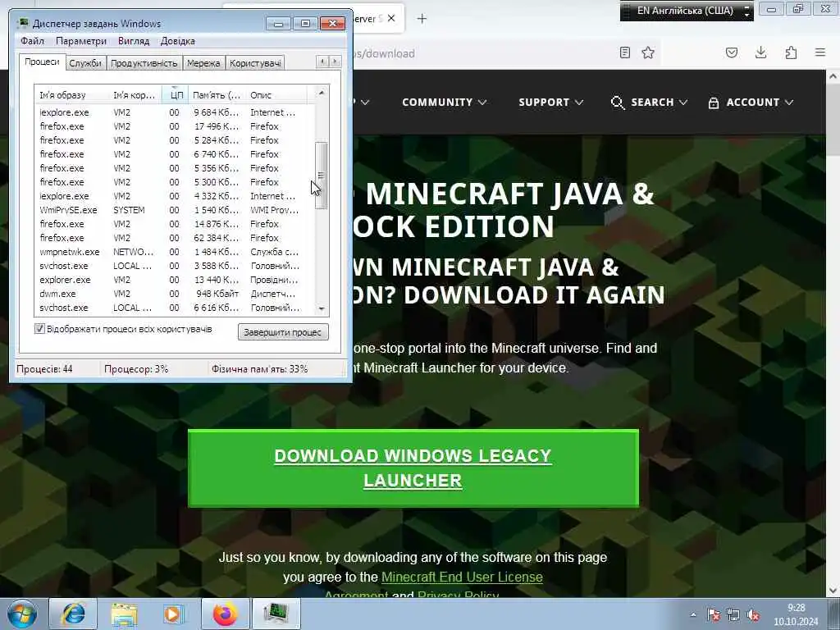Click process list scrollbar thumb

321,176
